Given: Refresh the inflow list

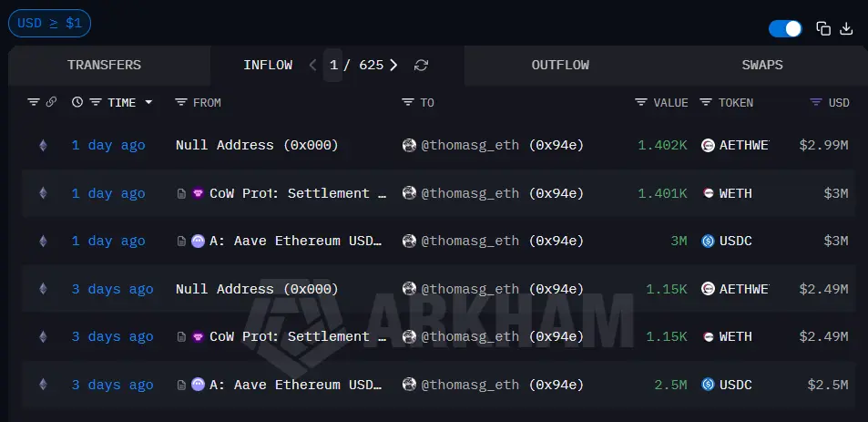Looking at the screenshot, I should coord(421,66).
